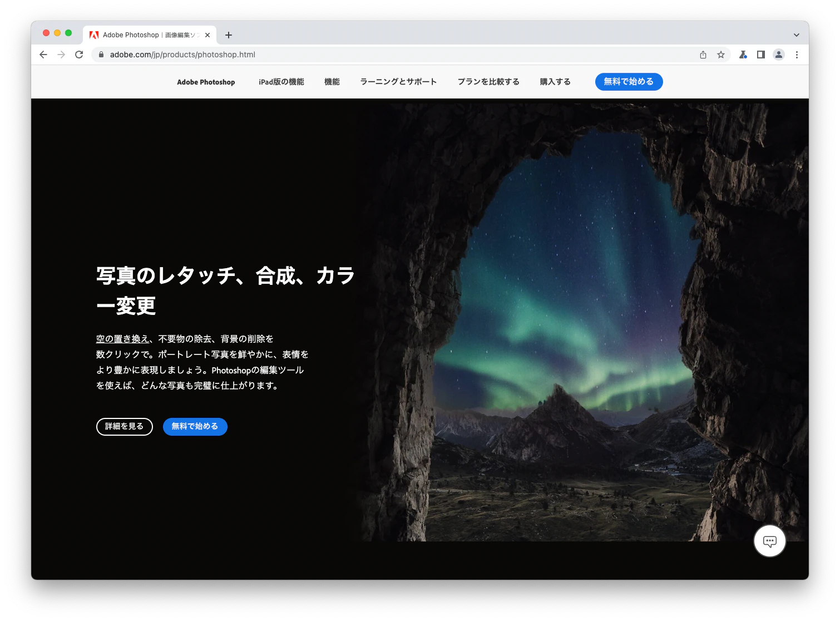Click the browser back arrow
This screenshot has height=621, width=840.
(43, 55)
